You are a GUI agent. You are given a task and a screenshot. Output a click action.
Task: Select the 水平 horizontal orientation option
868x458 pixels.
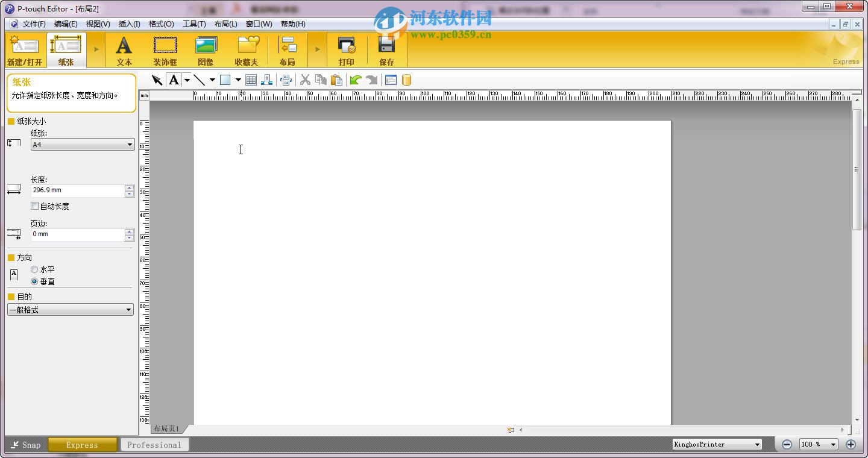[34, 269]
